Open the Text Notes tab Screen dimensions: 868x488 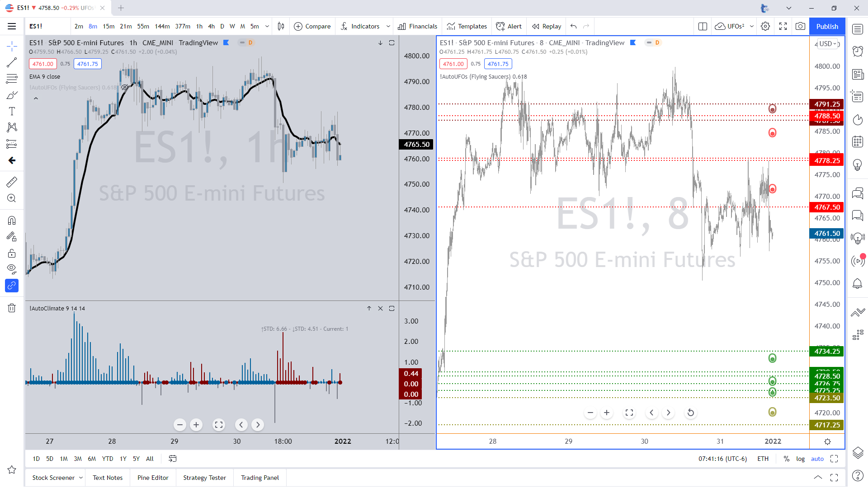pyautogui.click(x=108, y=478)
